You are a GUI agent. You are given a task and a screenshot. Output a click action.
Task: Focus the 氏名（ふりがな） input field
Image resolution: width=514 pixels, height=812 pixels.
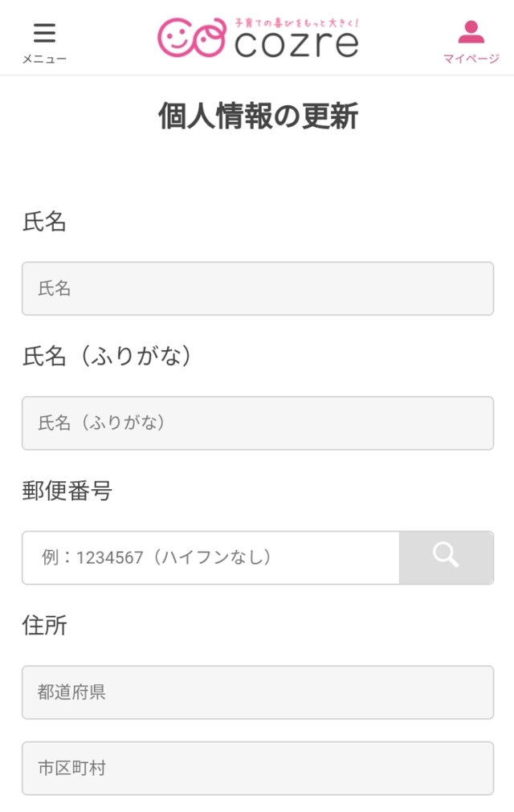coord(257,422)
